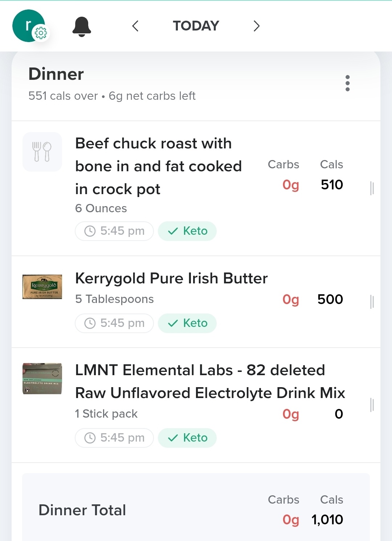Open the Kerrygold Pure Irish Butter entry
The height and width of the screenshot is (541, 392).
(x=171, y=279)
